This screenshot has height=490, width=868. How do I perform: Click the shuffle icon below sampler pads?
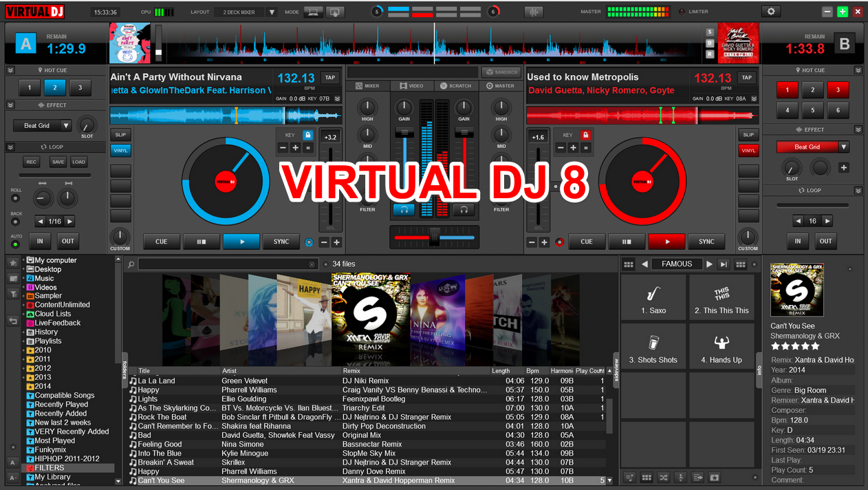point(664,478)
